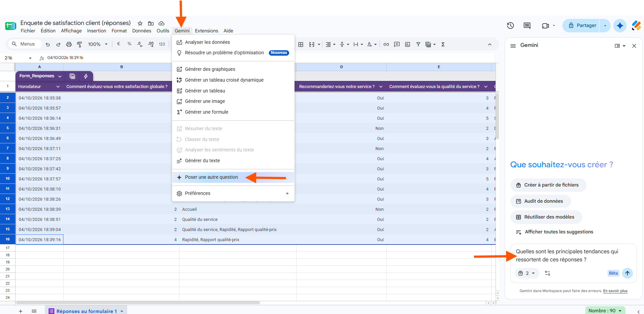Open the Horodateur column filter dropdown
Image resolution: width=644 pixels, height=314 pixels.
click(58, 87)
